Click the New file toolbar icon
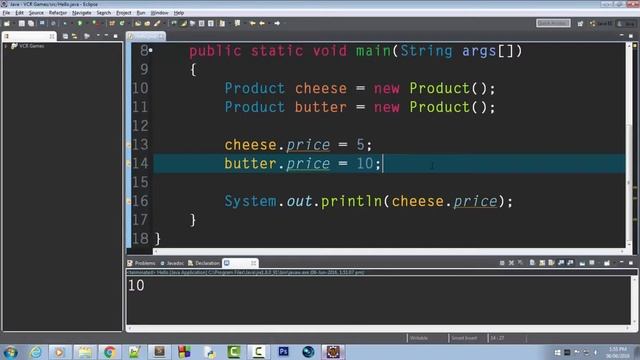Screen dimensions: 640x360 click(x=7, y=24)
